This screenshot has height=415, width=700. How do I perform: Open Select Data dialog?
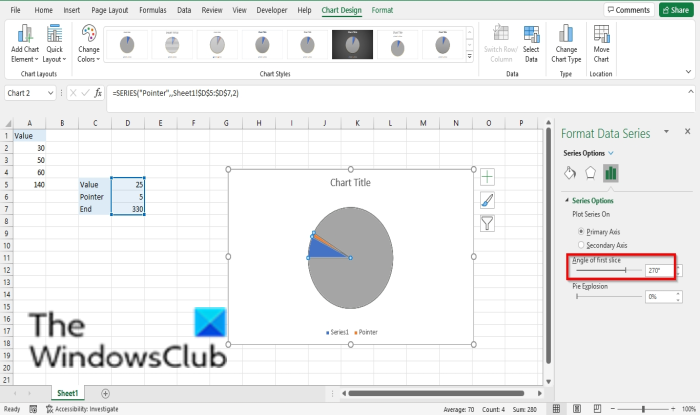(x=531, y=44)
